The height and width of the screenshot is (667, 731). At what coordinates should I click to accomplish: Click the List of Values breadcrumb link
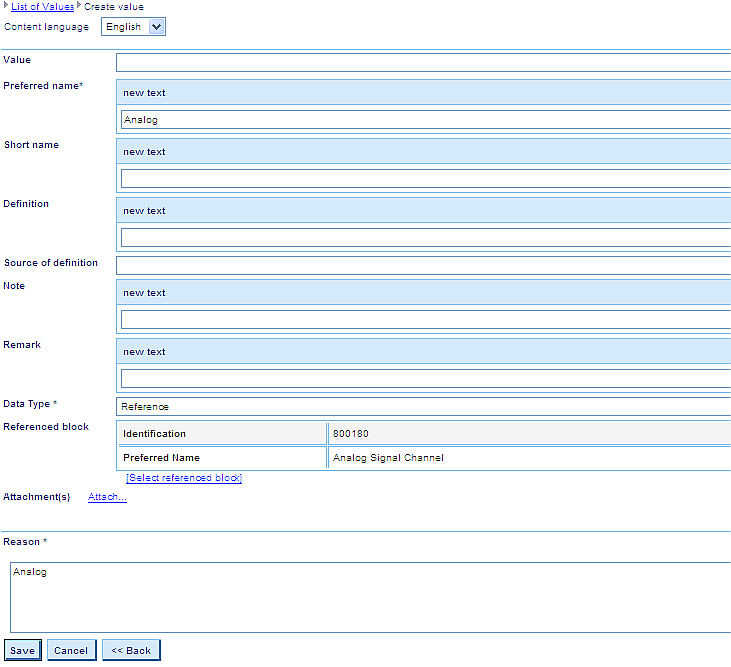coord(42,7)
